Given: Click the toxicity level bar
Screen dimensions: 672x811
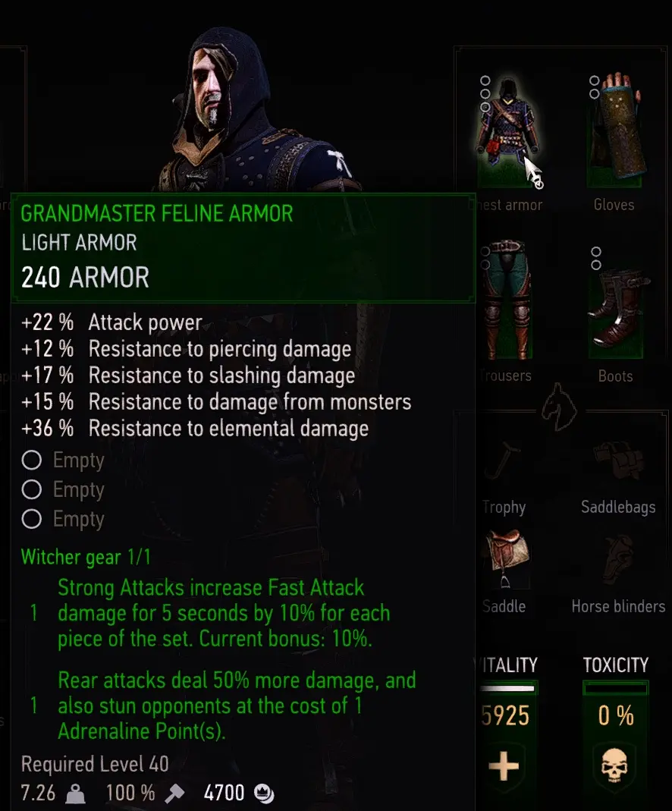Looking at the screenshot, I should point(615,688).
